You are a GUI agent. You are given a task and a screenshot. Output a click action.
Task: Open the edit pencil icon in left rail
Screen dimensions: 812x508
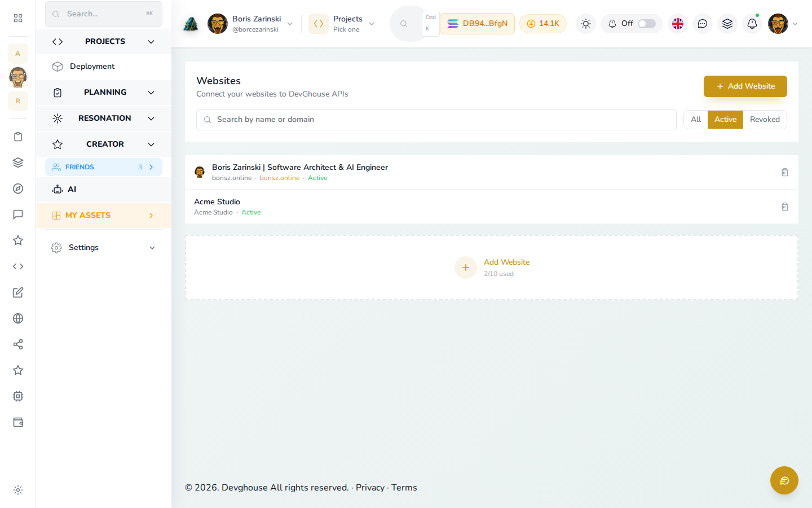(18, 292)
